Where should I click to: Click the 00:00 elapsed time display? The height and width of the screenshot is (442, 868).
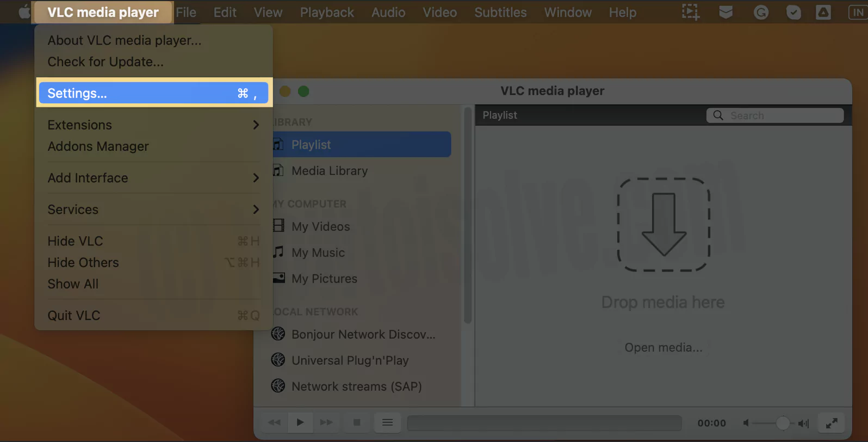point(712,423)
